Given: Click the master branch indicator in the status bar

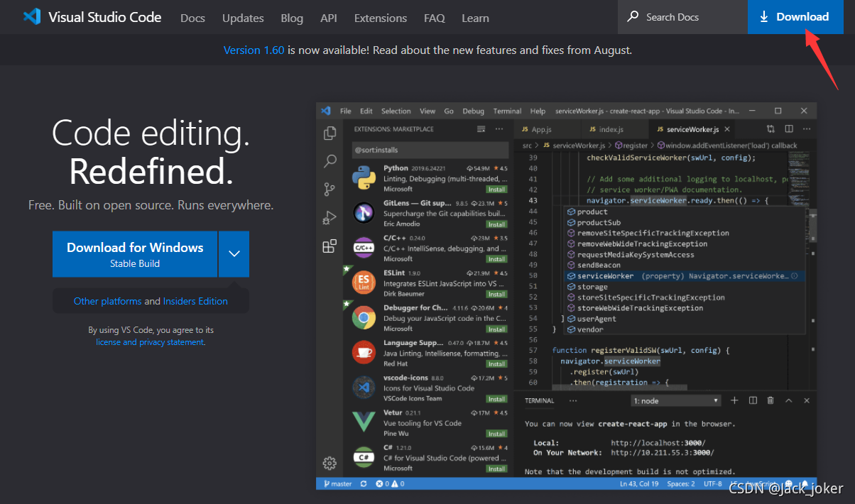Looking at the screenshot, I should 338,483.
